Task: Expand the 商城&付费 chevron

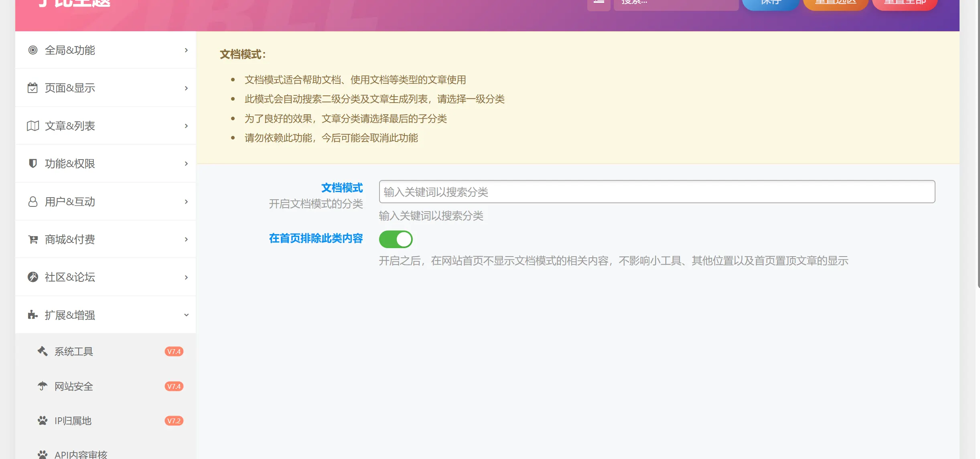Action: point(186,239)
